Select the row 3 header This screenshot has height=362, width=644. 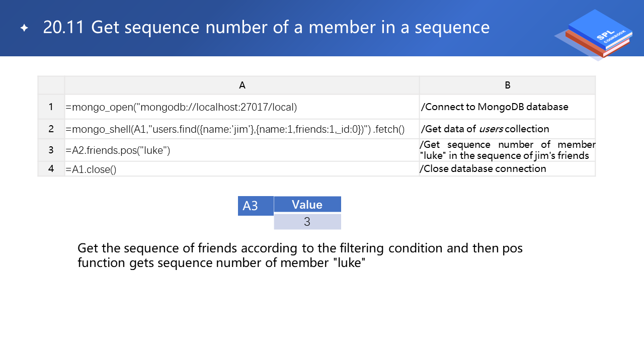coord(51,150)
